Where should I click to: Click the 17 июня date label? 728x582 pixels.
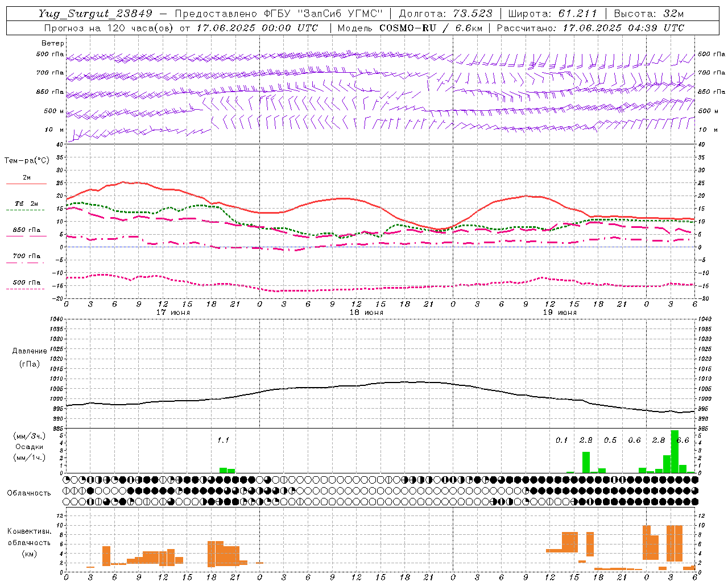pyautogui.click(x=173, y=313)
